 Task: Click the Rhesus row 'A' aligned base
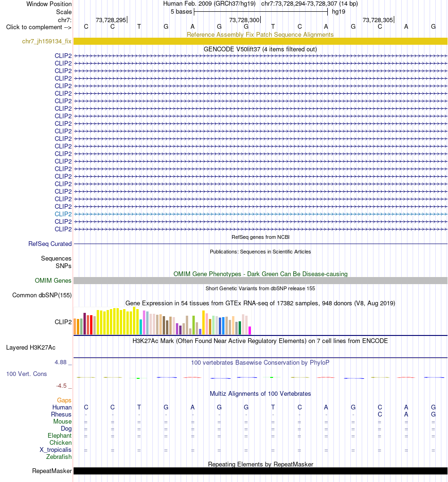[x=406, y=414]
